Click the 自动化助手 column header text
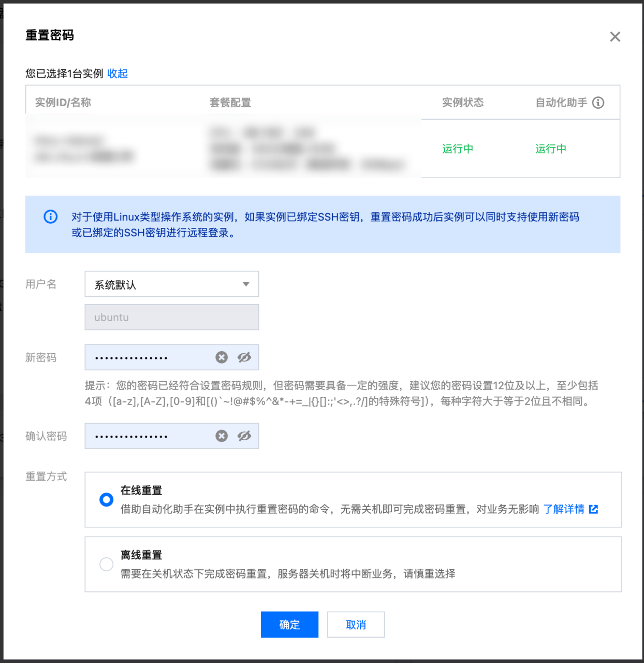The width and height of the screenshot is (644, 663). [561, 103]
